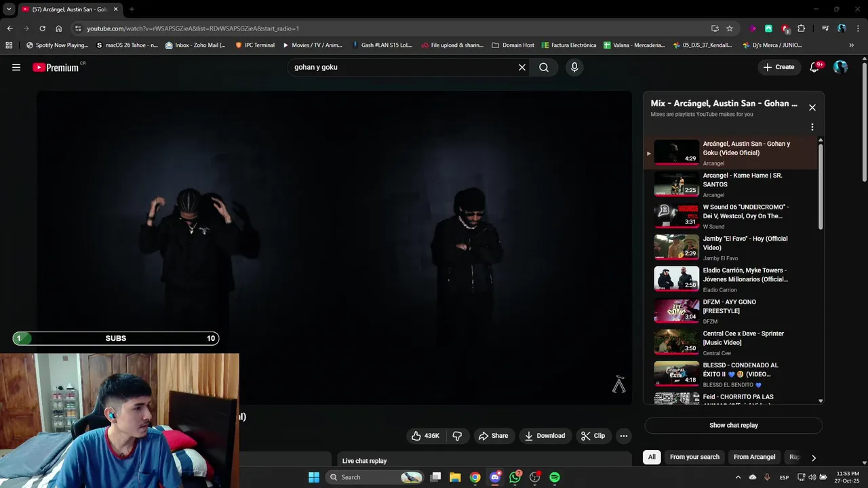Open Chrome extensions puzzle icon
This screenshot has width=868, height=488.
(802, 28)
